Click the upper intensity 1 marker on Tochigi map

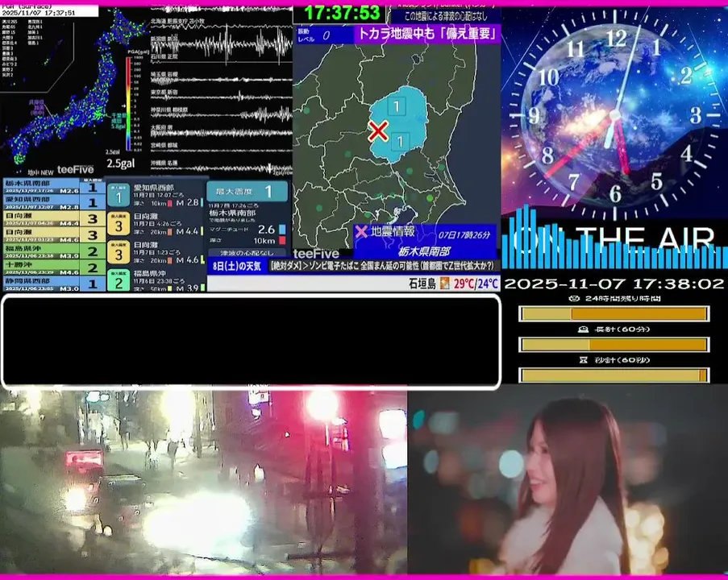click(x=397, y=106)
